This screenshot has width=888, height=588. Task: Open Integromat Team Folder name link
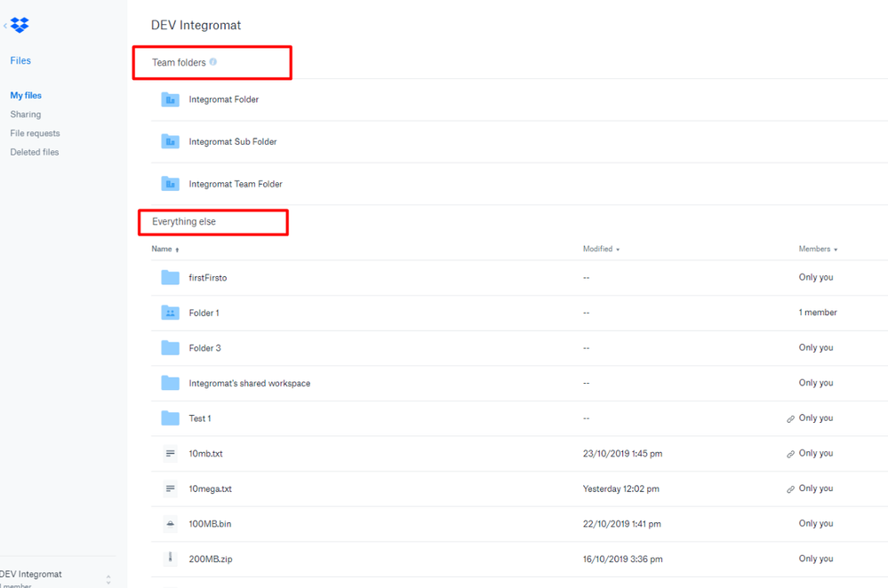236,184
